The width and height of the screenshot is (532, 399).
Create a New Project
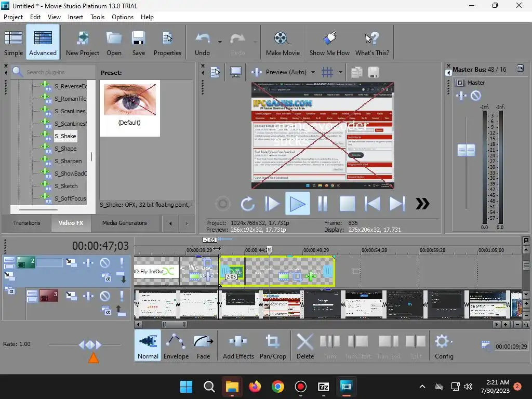tap(83, 43)
